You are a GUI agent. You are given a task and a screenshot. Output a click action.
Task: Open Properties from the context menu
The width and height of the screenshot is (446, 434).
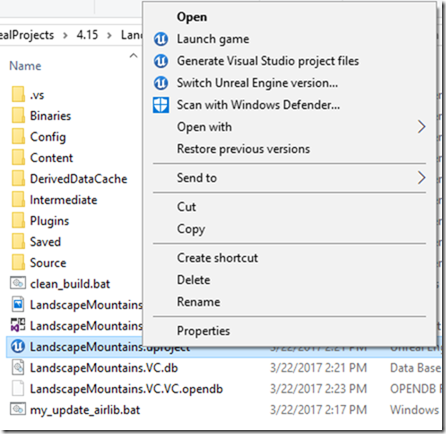point(203,331)
